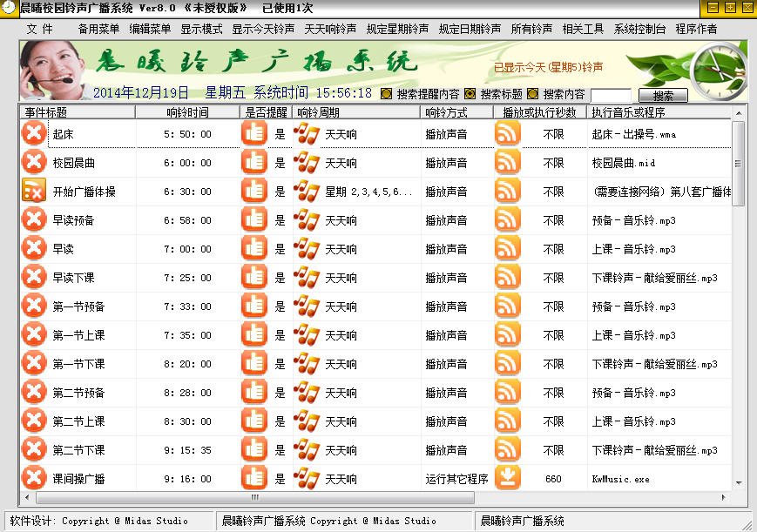The width and height of the screenshot is (757, 532).
Task: Click the red X icon beside 第二节下课
Action: (x=34, y=449)
